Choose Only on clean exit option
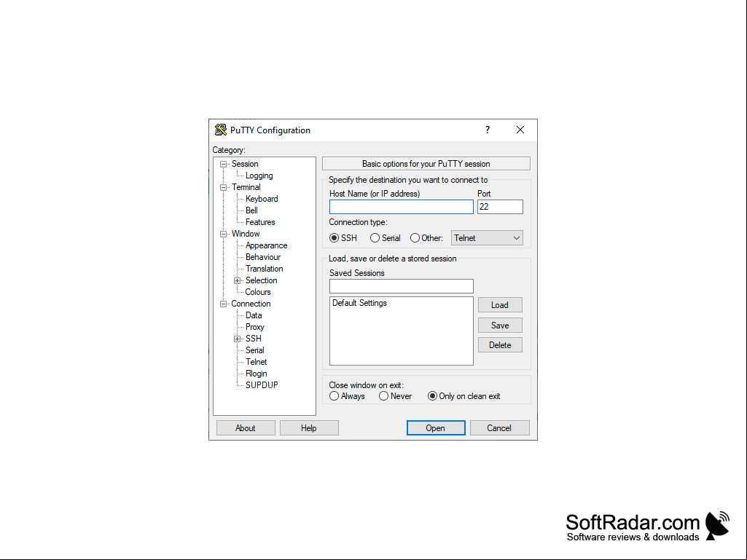Viewport: 747px width, 560px height. click(x=432, y=396)
